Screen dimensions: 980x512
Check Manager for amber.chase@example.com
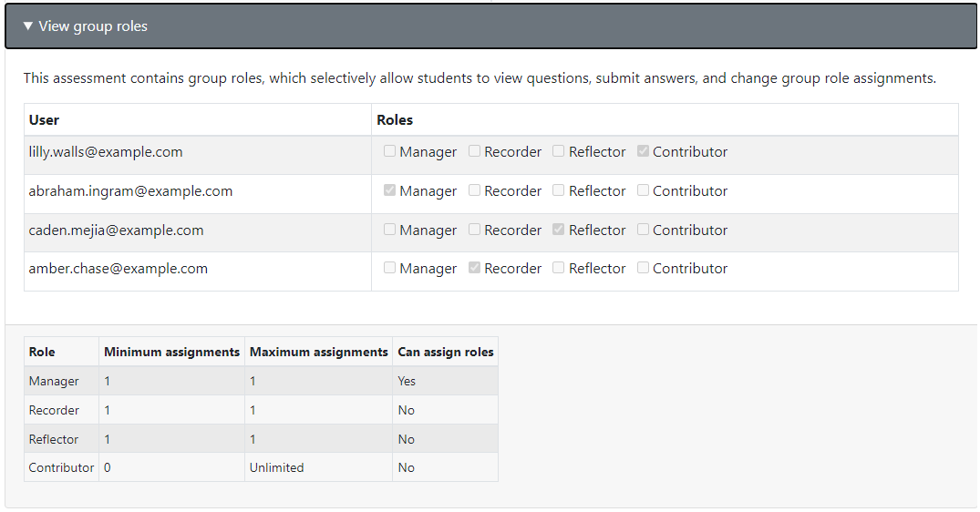[389, 268]
